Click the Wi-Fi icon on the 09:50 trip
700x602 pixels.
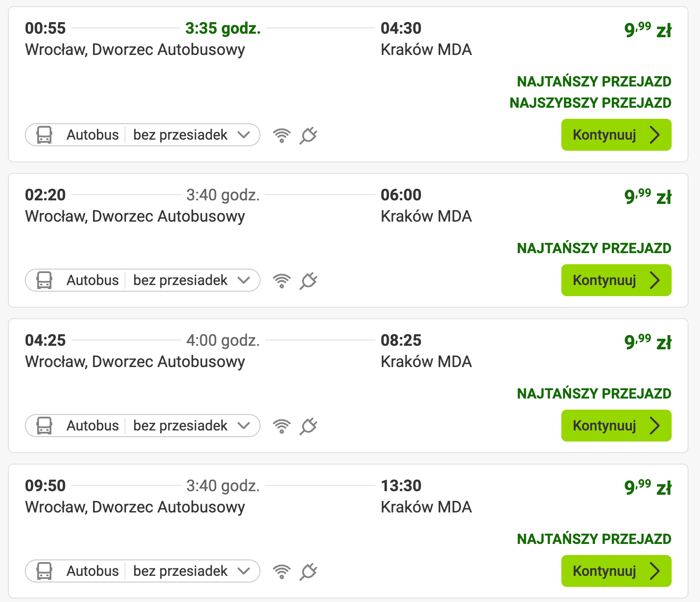point(282,571)
